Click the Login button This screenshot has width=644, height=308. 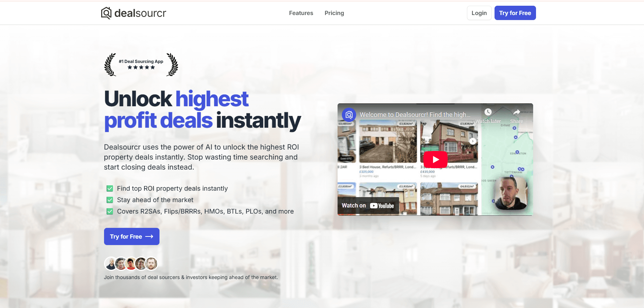[479, 13]
